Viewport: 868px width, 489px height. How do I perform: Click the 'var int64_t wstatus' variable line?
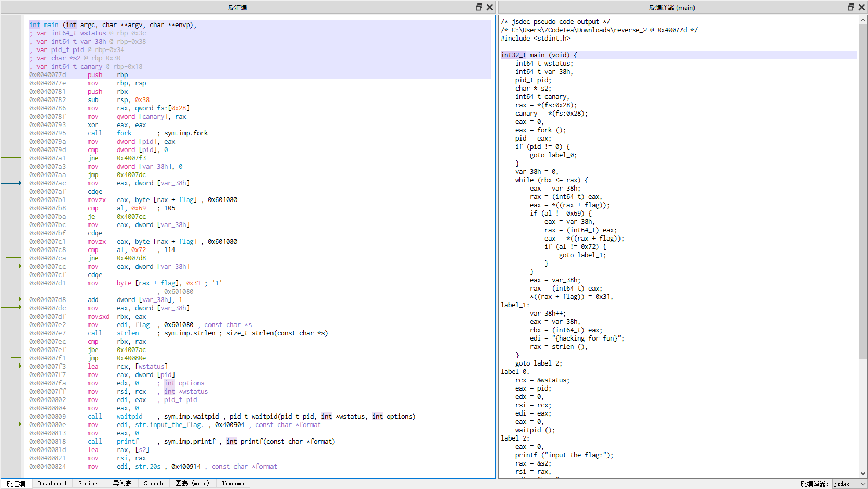[88, 33]
